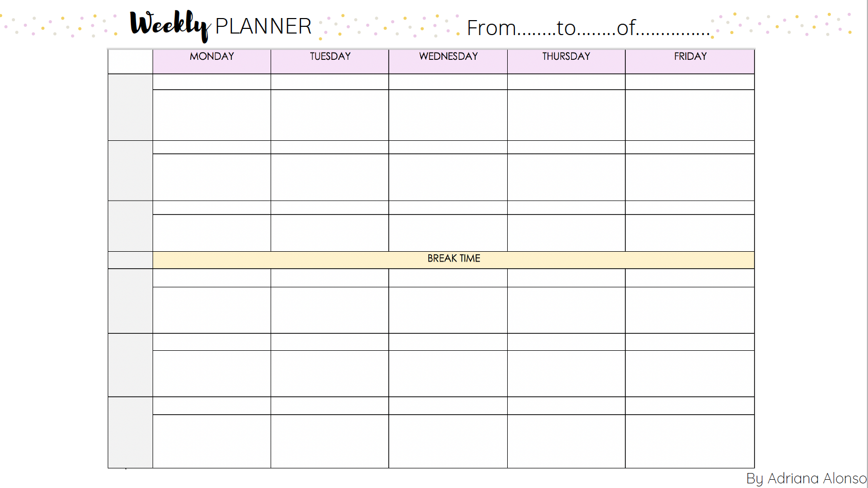Click Tuesday's narrow cell just below break time
868x488 pixels.
coord(330,278)
